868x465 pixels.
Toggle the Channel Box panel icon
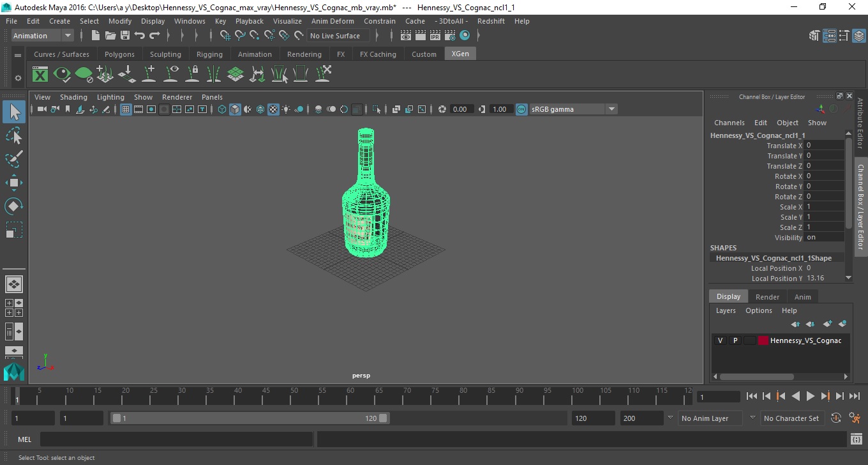coord(858,36)
